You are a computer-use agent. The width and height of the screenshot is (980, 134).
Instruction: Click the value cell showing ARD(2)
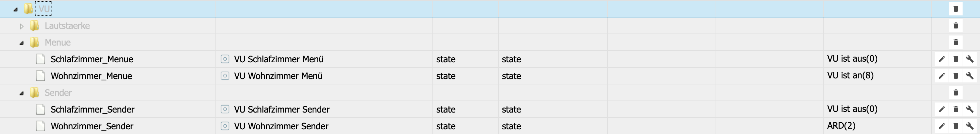click(x=877, y=126)
